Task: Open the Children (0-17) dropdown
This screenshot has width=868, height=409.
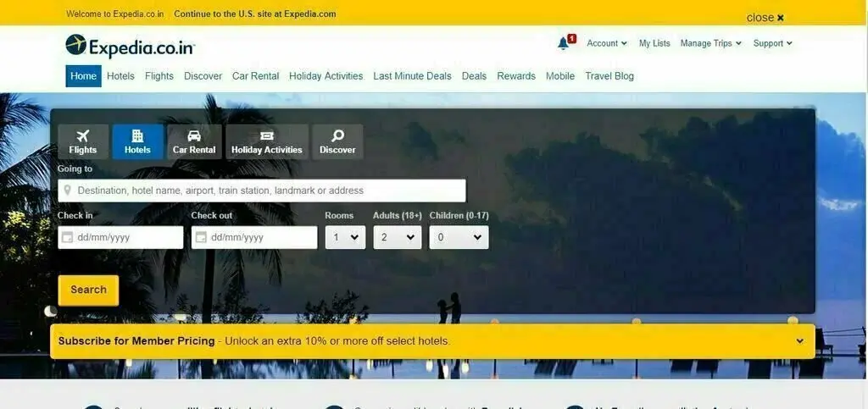Action: (459, 237)
